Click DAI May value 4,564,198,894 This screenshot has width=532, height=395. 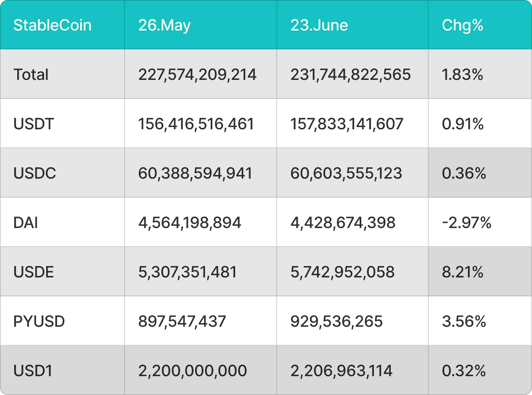pos(190,223)
